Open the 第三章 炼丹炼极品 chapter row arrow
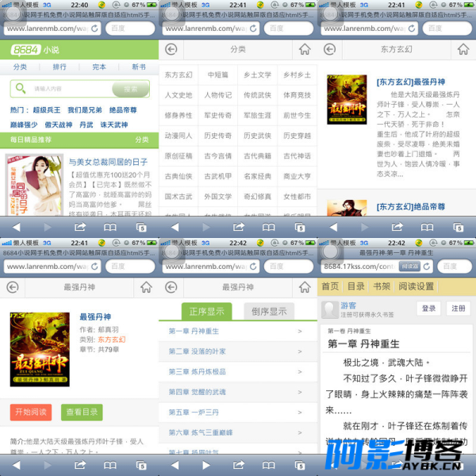The image size is (476, 476). [300, 371]
